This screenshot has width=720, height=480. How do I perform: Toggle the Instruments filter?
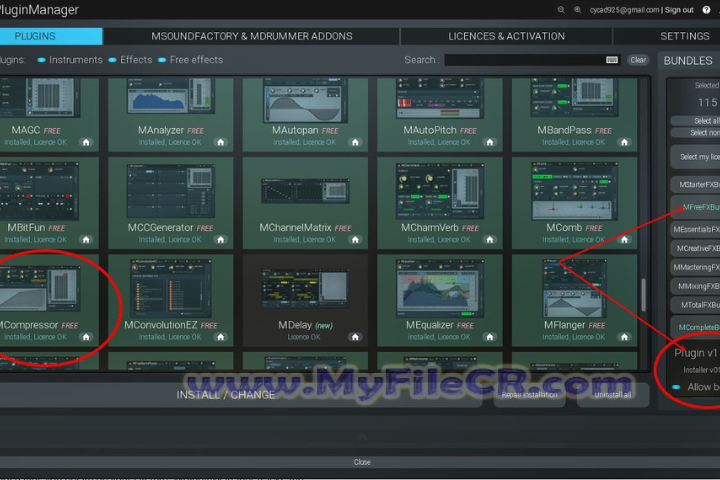click(41, 60)
